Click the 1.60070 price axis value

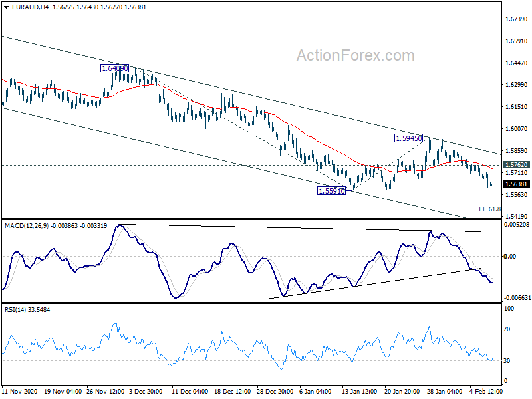pos(517,128)
